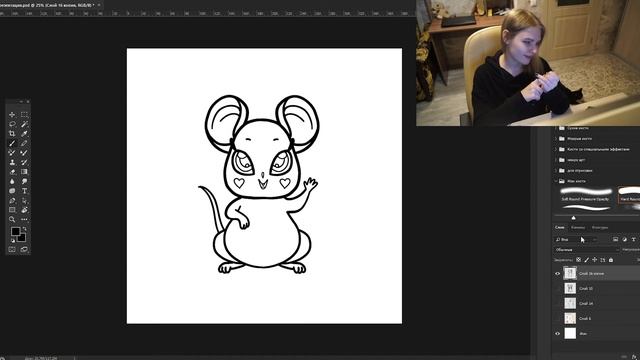
Task: Select the Pencil tool beside the Brush
Action: tap(24, 143)
